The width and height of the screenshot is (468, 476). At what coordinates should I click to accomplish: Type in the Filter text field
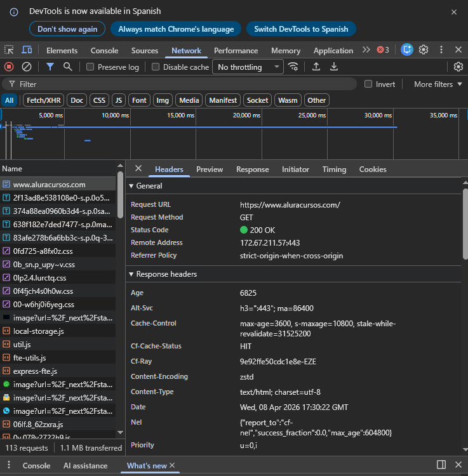click(x=184, y=84)
